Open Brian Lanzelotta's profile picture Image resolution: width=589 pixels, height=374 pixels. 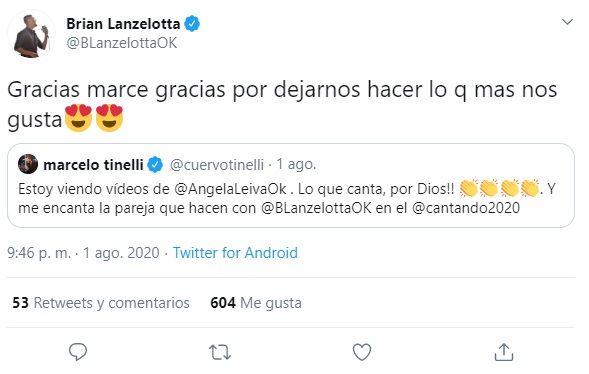32,35
